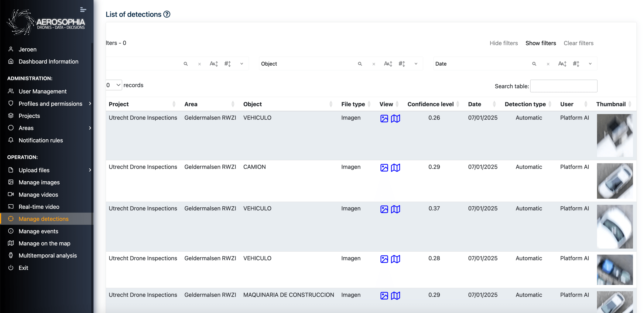This screenshot has width=644, height=313.
Task: Go to Multitemporal analysis menu item
Action: 48,255
